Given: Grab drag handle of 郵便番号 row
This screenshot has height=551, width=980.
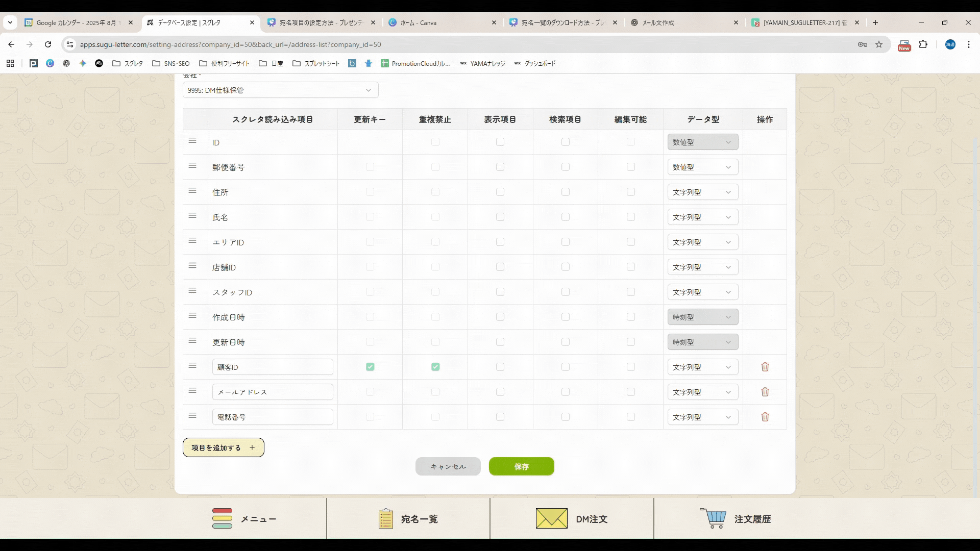Looking at the screenshot, I should [192, 166].
